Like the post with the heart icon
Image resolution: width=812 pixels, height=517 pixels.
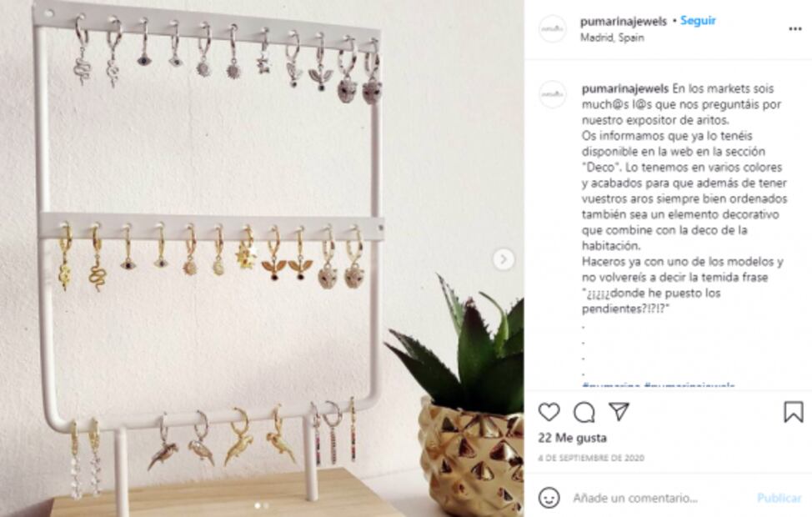[x=549, y=413]
